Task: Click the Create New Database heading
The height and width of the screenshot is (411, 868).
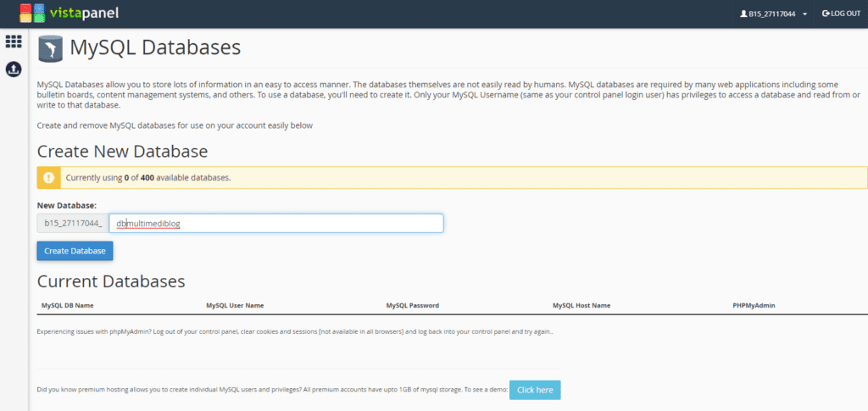Action: [x=122, y=151]
